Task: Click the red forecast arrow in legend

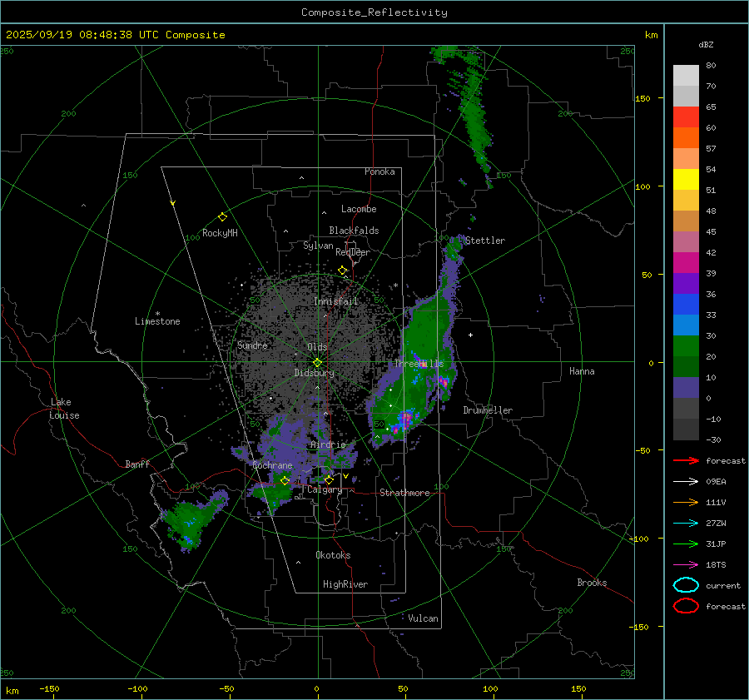Action: (x=685, y=460)
